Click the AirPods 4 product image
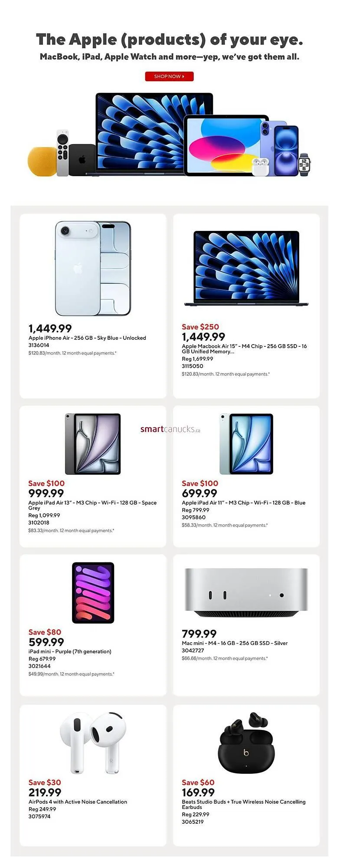The image size is (340, 868). click(93, 742)
